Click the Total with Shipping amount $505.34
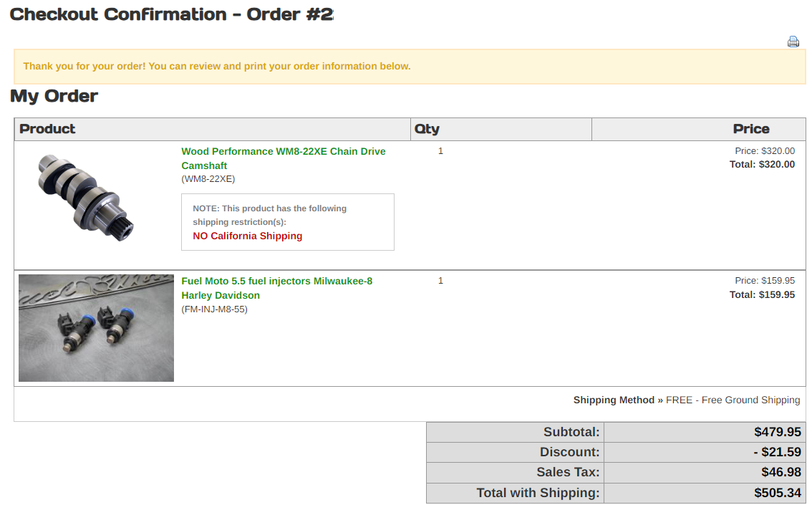This screenshot has height=505, width=812. [777, 493]
